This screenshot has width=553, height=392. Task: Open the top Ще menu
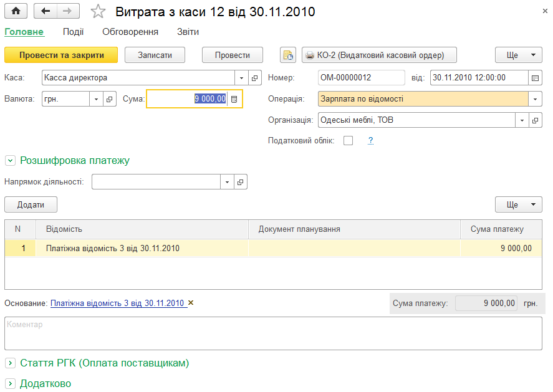point(519,55)
